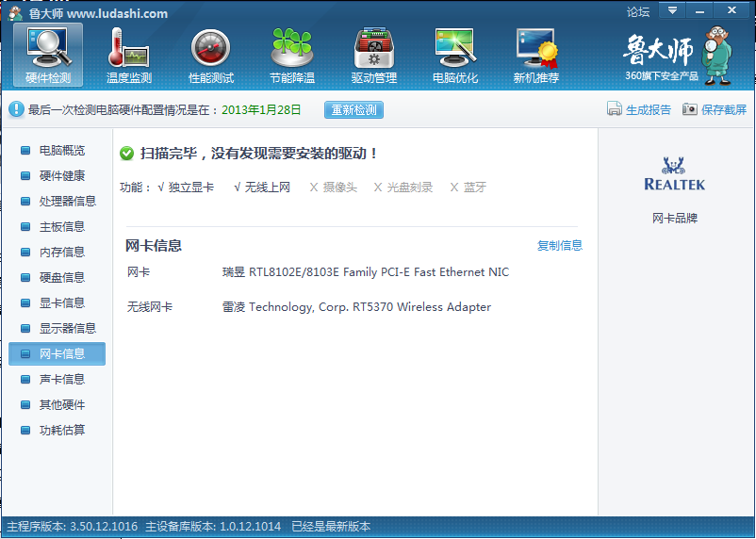Click the 蓝牙 feature label

tap(475, 188)
